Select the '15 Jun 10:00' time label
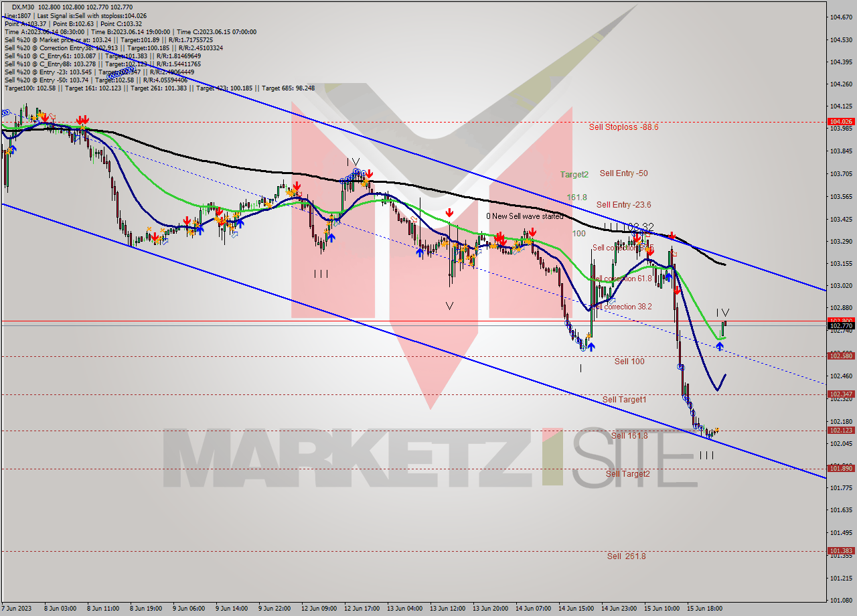The height and width of the screenshot is (616, 857). (661, 609)
